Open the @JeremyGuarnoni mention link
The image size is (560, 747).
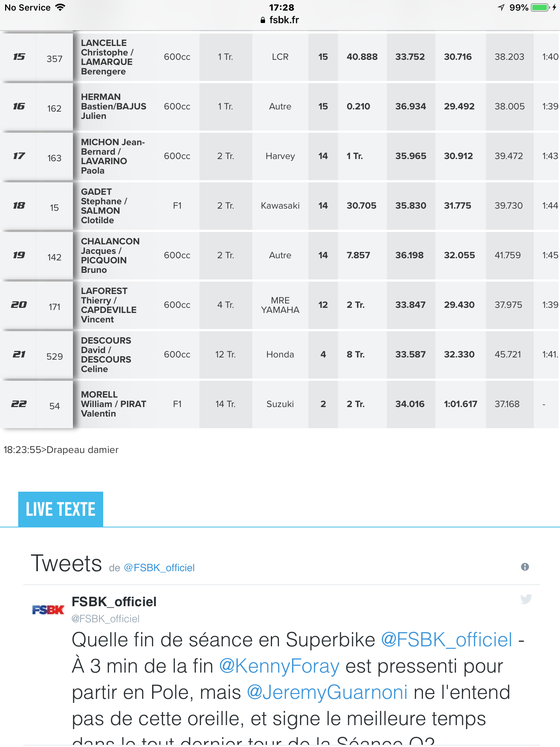pyautogui.click(x=327, y=692)
